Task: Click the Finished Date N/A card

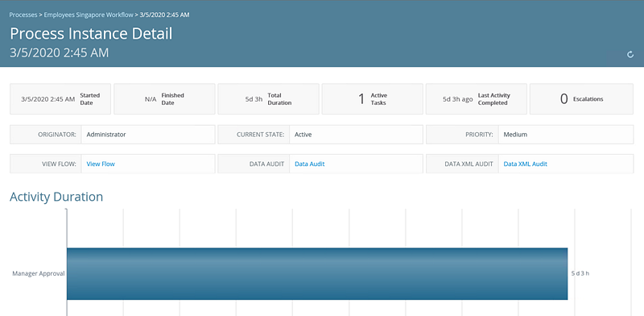Action: (x=164, y=99)
